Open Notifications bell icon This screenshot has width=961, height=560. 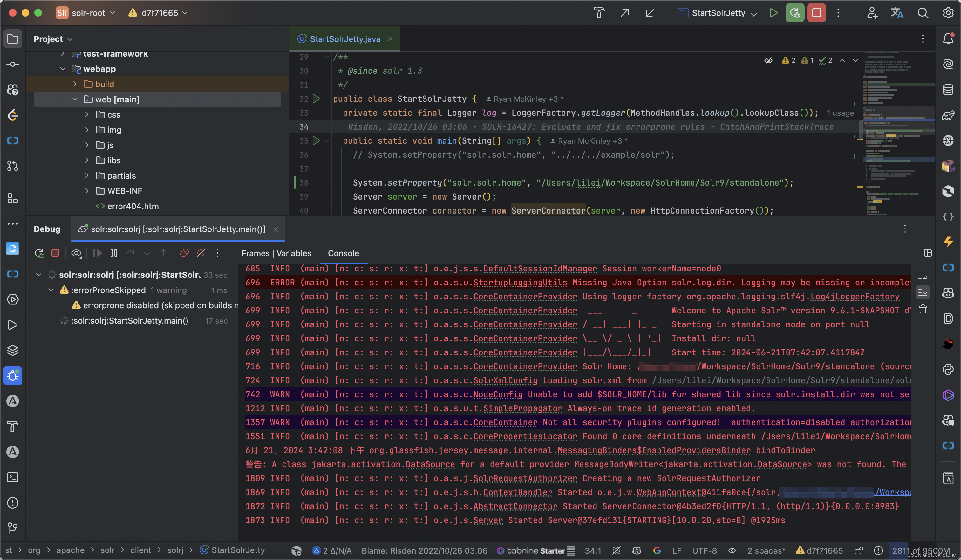[x=948, y=39]
